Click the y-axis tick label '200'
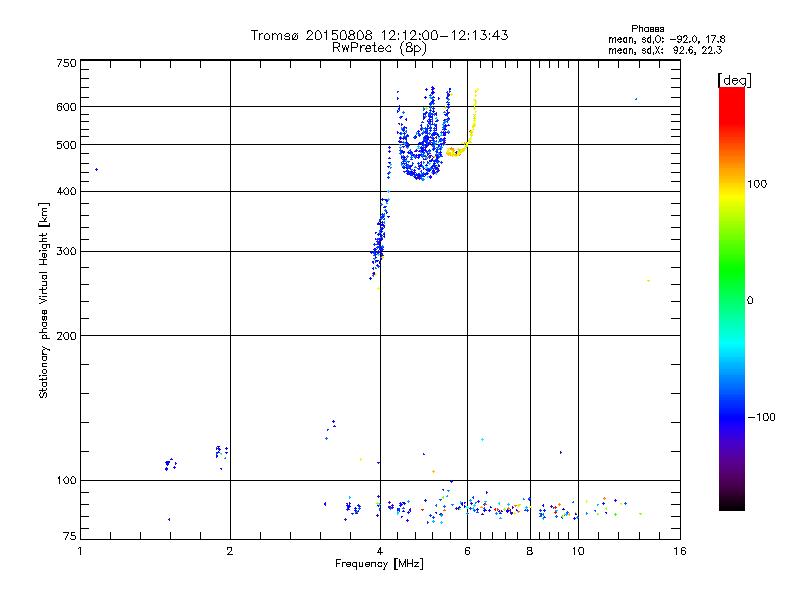This screenshot has width=800, height=600. tap(66, 336)
